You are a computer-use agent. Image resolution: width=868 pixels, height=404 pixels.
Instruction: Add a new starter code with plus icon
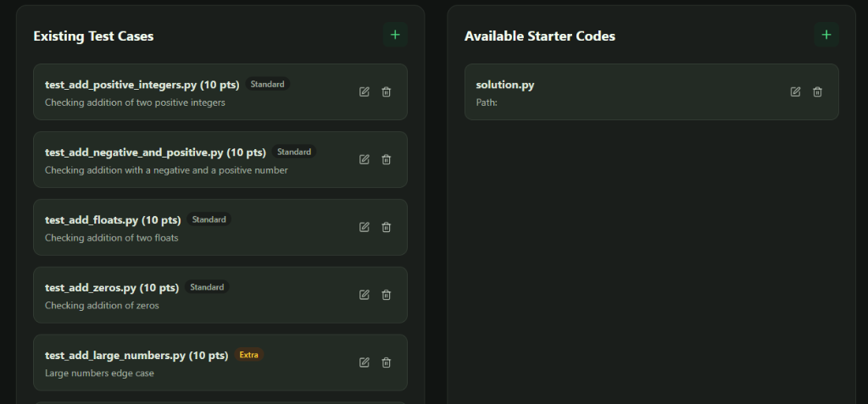826,35
